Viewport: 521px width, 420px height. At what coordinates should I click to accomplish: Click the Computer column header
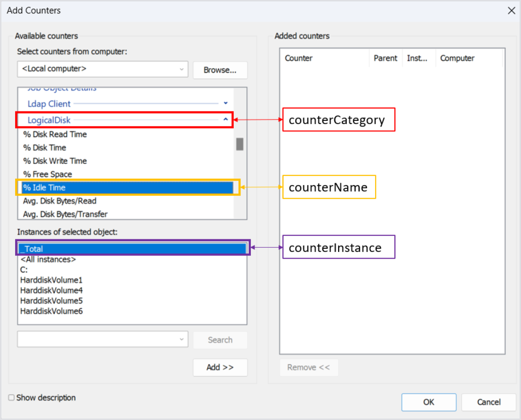click(457, 59)
